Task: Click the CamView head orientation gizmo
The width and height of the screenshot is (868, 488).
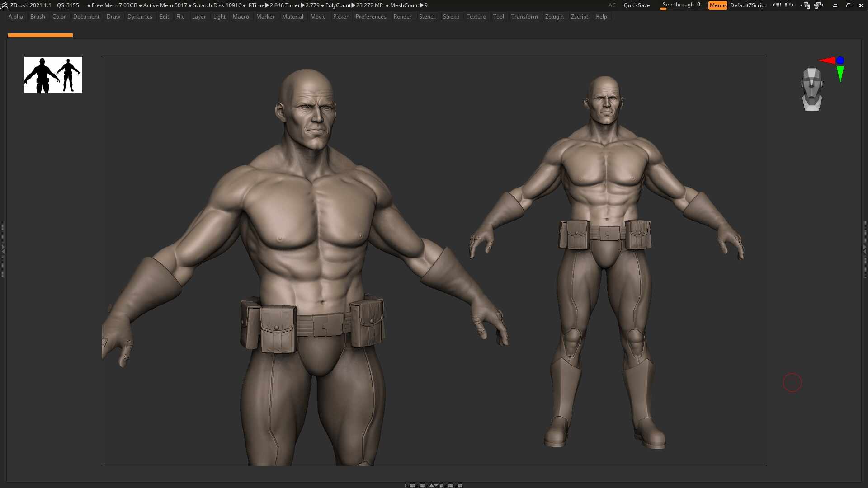Action: (812, 89)
